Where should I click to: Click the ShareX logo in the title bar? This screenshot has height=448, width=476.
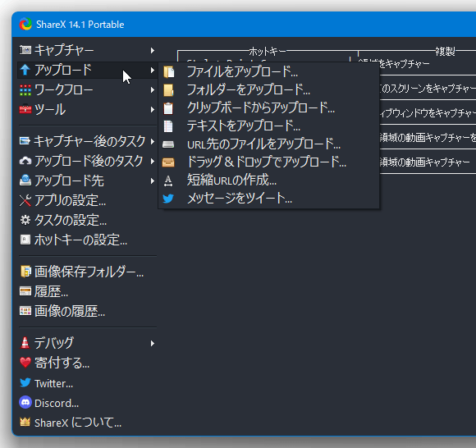click(x=25, y=25)
